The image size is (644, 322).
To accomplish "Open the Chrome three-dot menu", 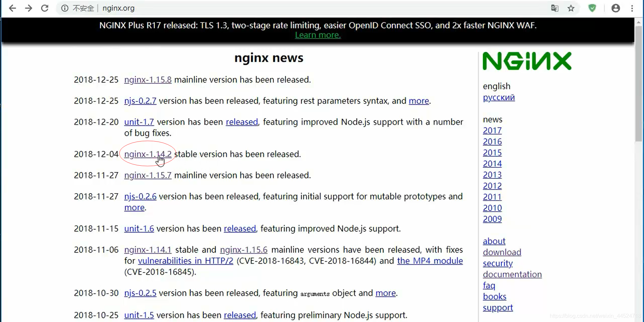I will (632, 8).
